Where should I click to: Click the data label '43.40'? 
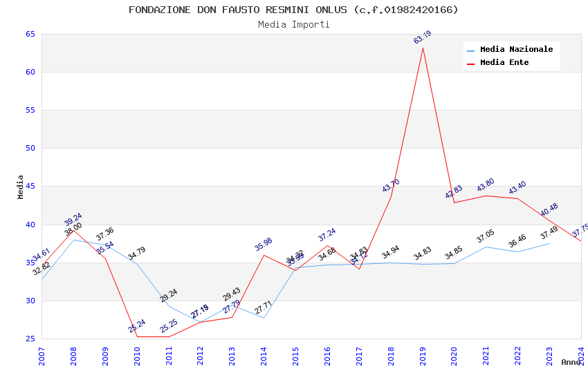[x=517, y=187]
